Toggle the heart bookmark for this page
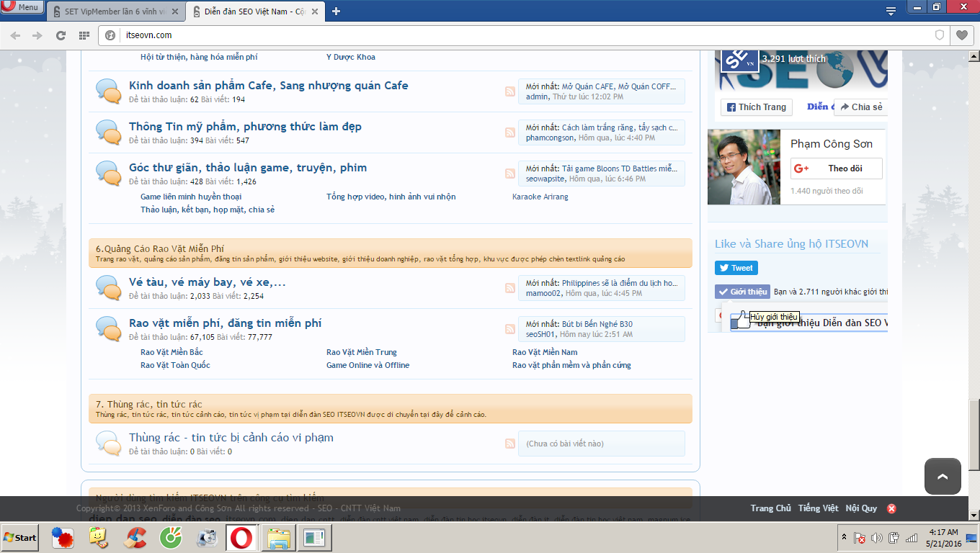980x553 pixels. [961, 35]
